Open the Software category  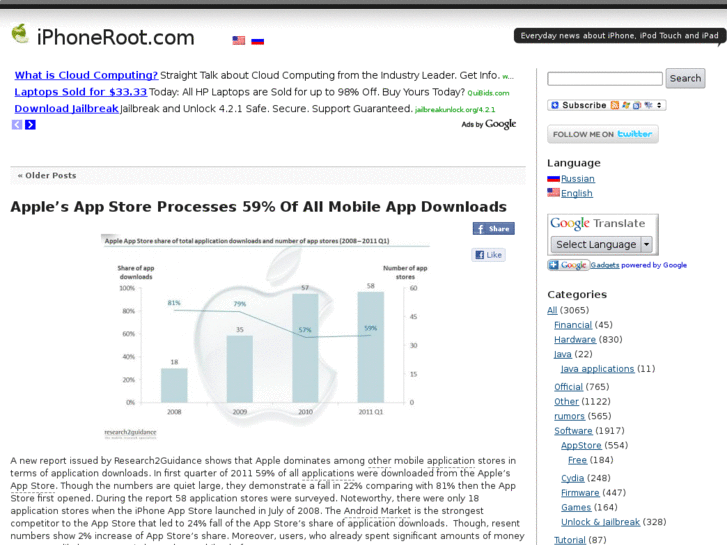point(573,430)
